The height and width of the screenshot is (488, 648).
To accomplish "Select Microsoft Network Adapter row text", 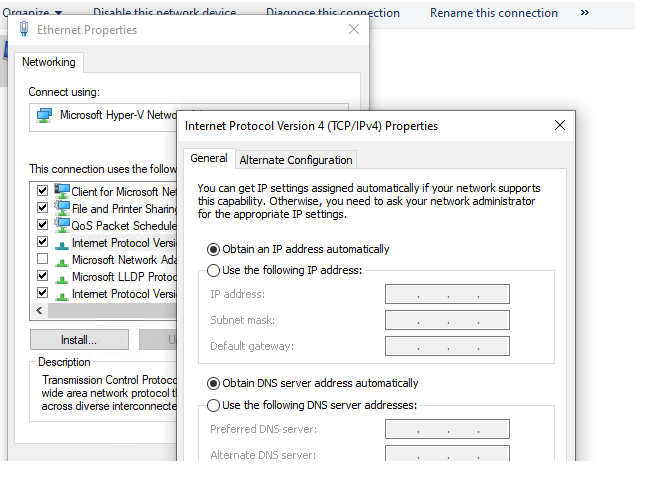I will coord(124,259).
